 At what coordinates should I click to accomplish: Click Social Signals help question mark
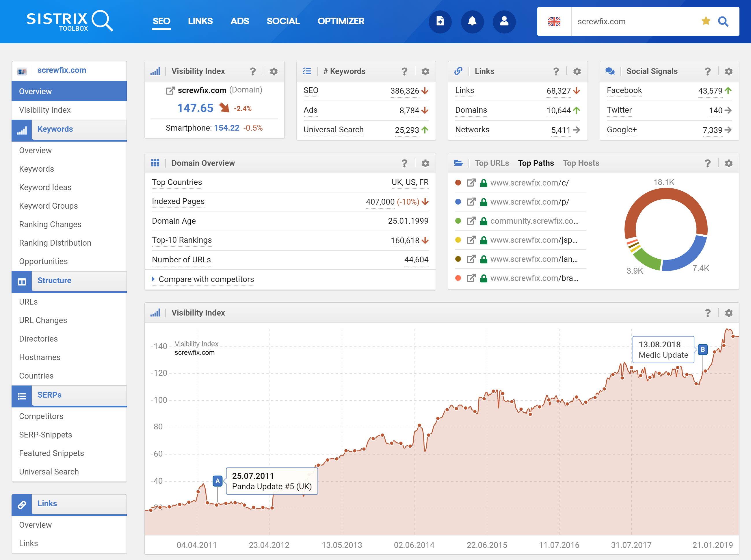pyautogui.click(x=708, y=72)
